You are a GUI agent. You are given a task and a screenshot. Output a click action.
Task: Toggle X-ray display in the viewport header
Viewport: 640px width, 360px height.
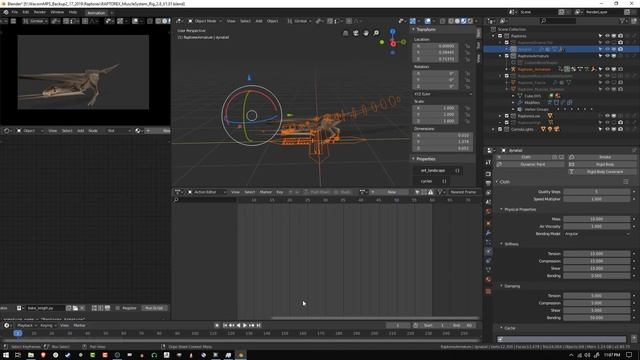(442, 21)
